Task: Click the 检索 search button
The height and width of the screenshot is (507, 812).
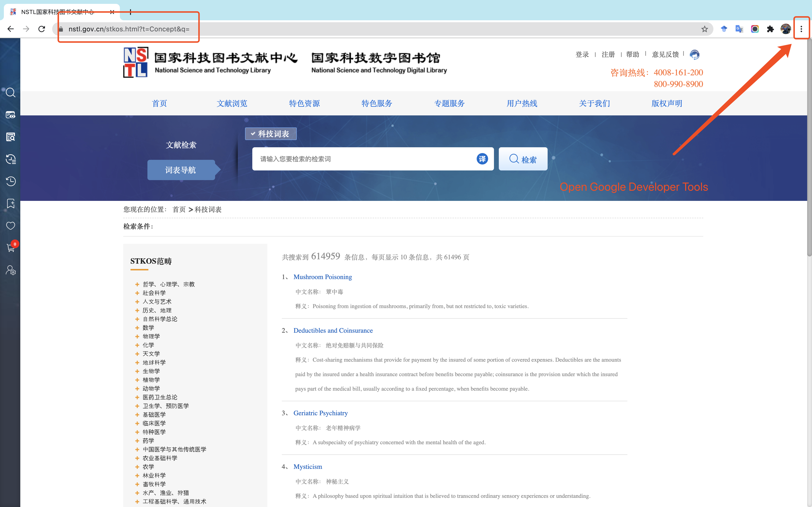Action: (x=523, y=159)
